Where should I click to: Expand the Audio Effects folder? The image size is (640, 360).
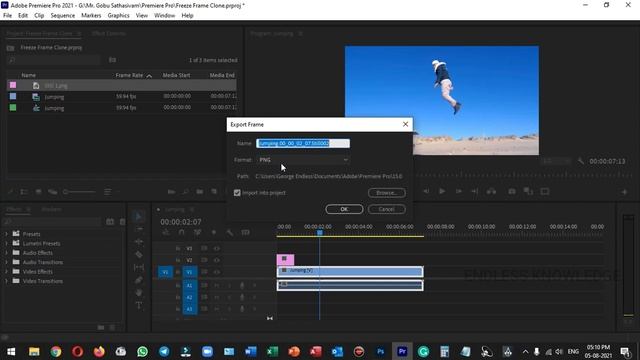point(6,253)
